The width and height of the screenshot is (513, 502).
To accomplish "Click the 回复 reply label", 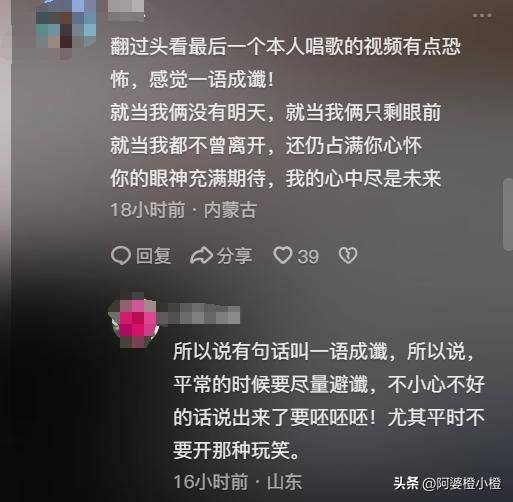I will 154,256.
